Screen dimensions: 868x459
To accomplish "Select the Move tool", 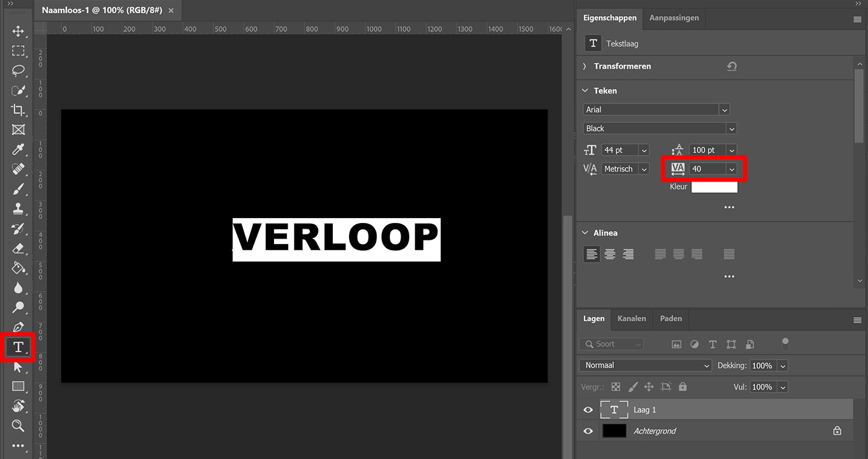I will (x=18, y=31).
